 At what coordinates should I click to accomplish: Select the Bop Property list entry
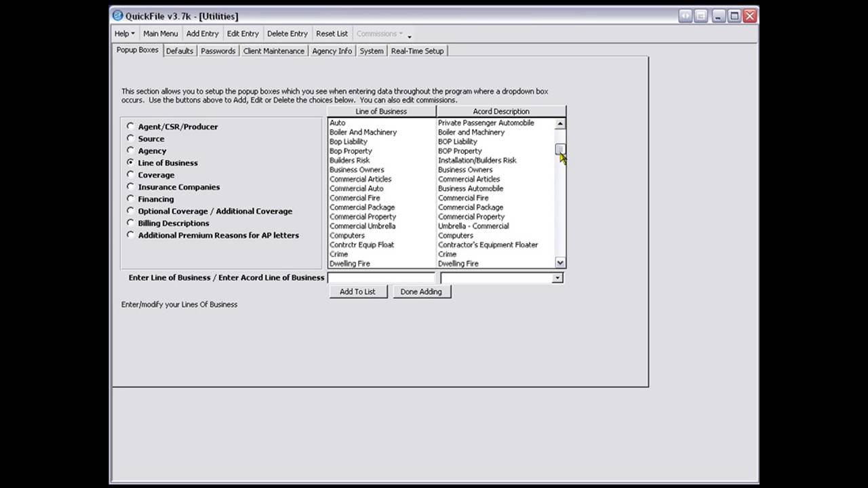coord(351,151)
